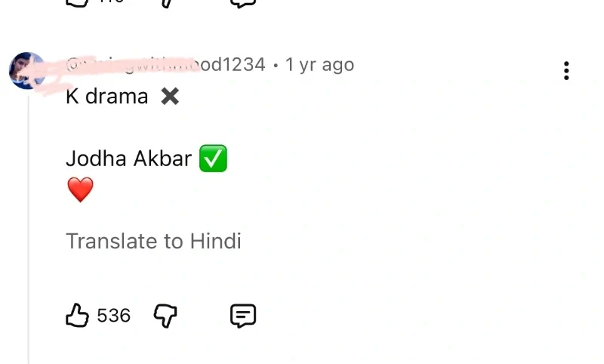Collapse the thread using the vertical line

point(29,227)
